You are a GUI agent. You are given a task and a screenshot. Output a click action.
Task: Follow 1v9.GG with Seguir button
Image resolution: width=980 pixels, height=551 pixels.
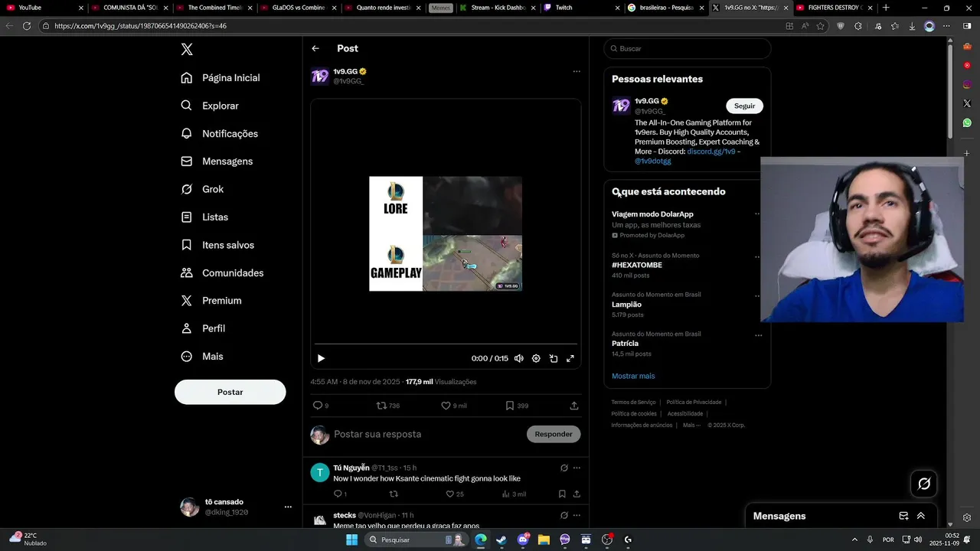pyautogui.click(x=744, y=106)
